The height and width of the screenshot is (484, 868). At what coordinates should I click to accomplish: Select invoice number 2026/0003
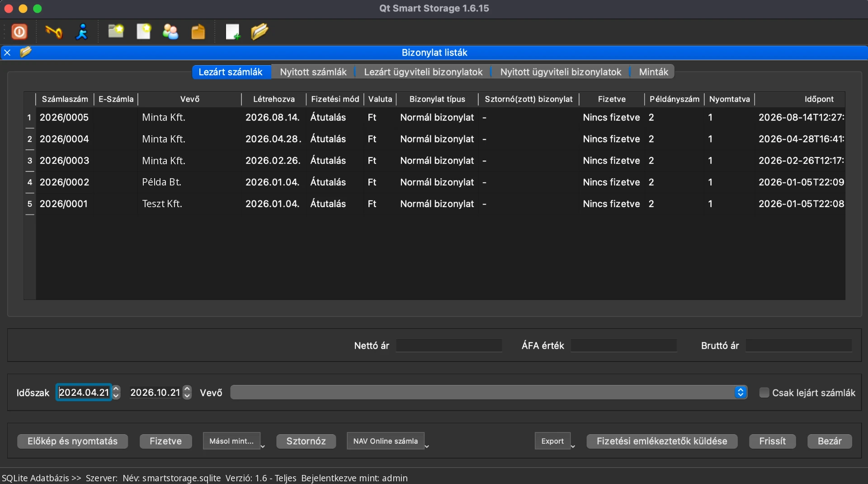(65, 161)
